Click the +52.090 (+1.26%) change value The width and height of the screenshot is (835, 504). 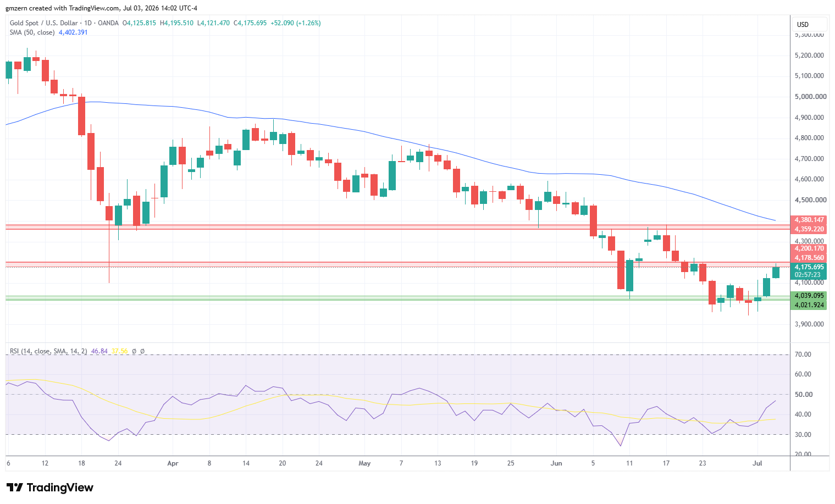295,23
